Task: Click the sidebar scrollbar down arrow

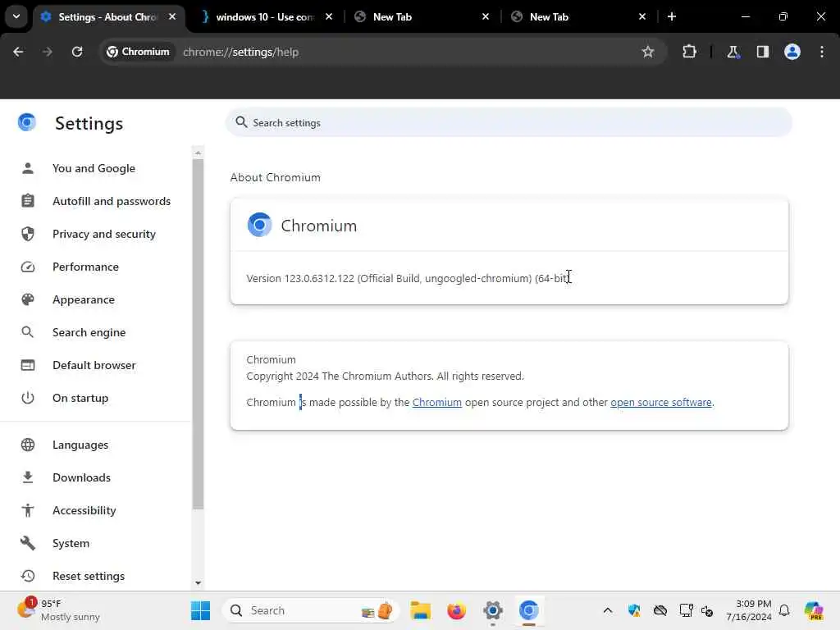Action: 198,583
